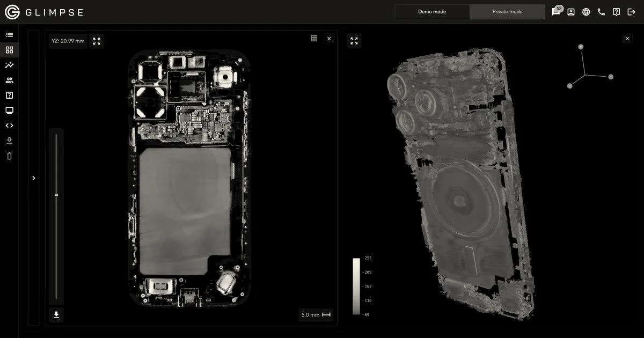The width and height of the screenshot is (644, 338).
Task: Open the battery icon in the sidebar
Action: pyautogui.click(x=9, y=156)
